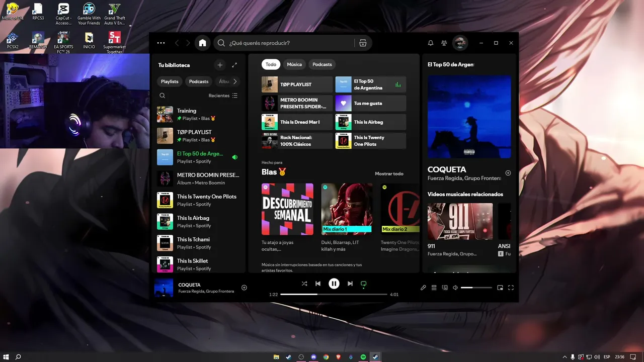Select the Podcasts filter in main view
This screenshot has height=362, width=644.
pyautogui.click(x=322, y=64)
